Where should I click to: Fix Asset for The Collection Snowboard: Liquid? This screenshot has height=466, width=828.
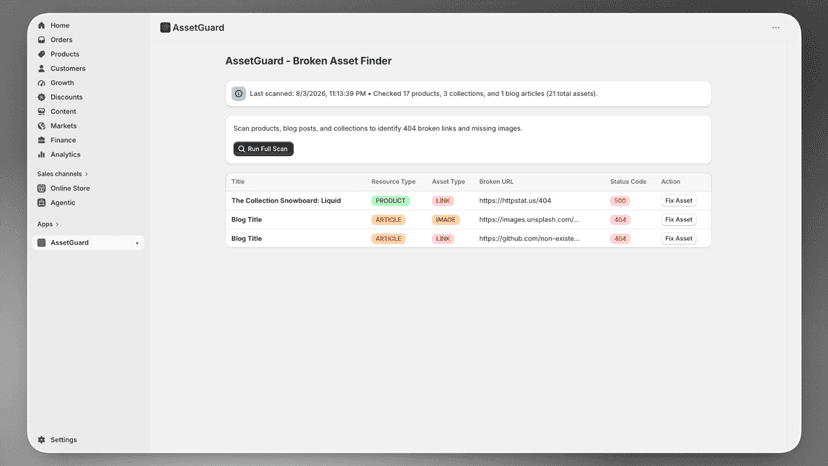pyautogui.click(x=679, y=201)
